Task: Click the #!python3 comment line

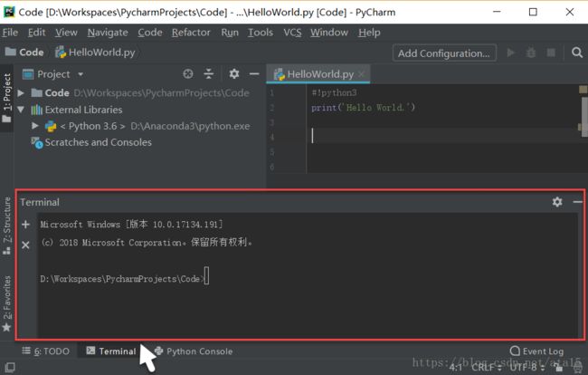Action: pos(334,92)
